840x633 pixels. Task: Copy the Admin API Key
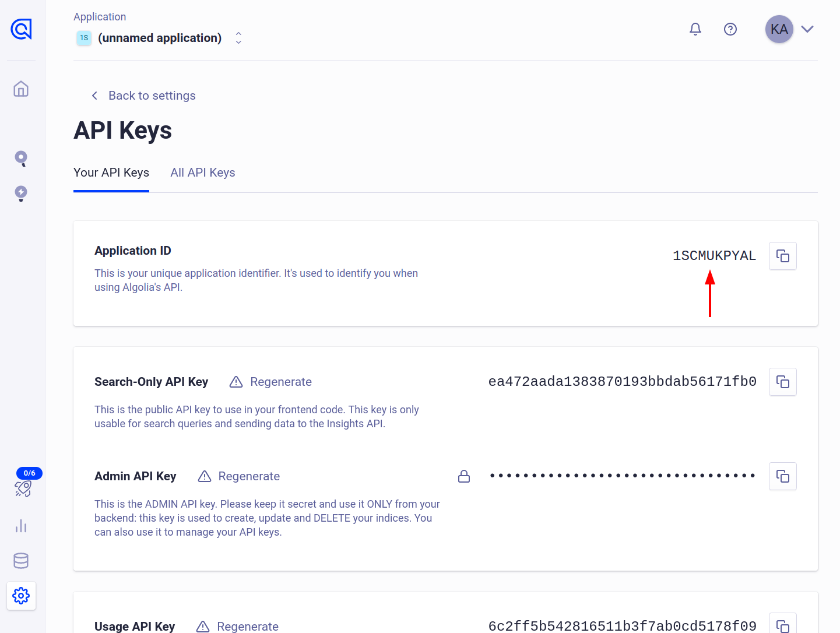(782, 476)
